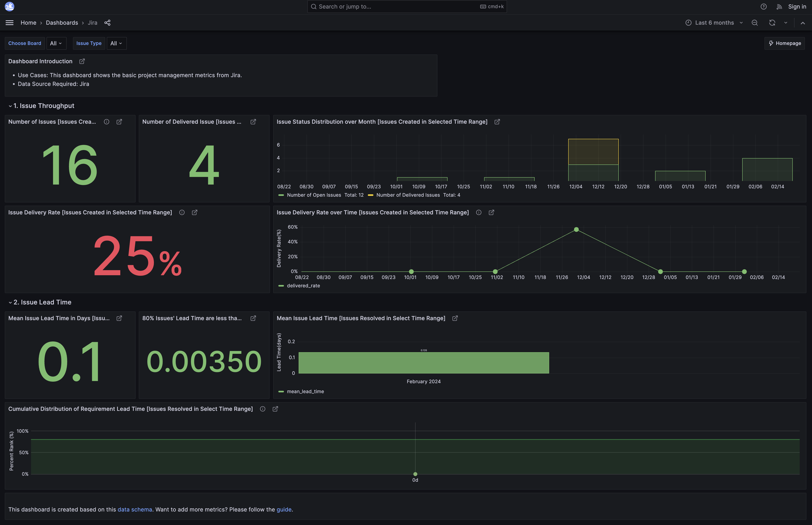Collapse the 1. Issue Throughput row
Image resolution: width=812 pixels, height=525 pixels.
point(43,106)
